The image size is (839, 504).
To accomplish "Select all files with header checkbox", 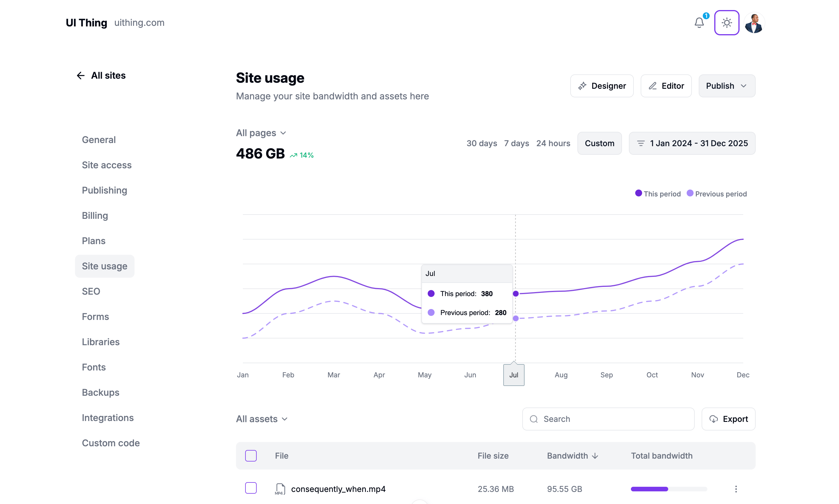I will click(x=251, y=456).
